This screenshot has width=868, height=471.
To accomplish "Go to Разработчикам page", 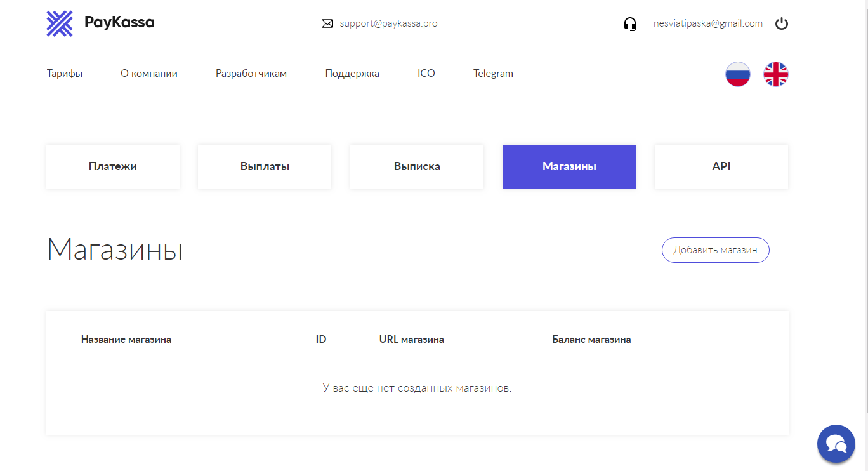I will [x=251, y=73].
